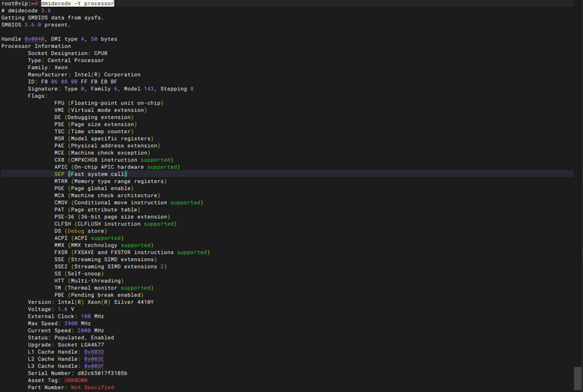Click 'PSE (Page size extension)' flag
This screenshot has width=583, height=392.
click(96, 124)
